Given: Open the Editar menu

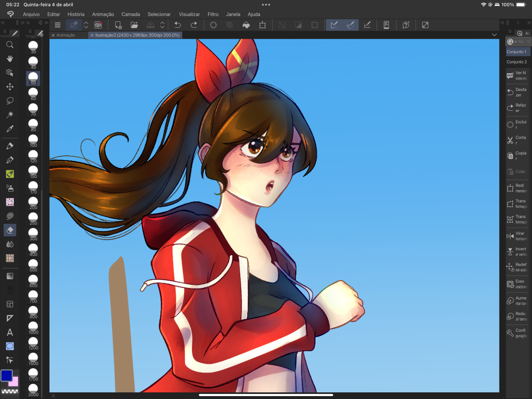Looking at the screenshot, I should pyautogui.click(x=54, y=14).
